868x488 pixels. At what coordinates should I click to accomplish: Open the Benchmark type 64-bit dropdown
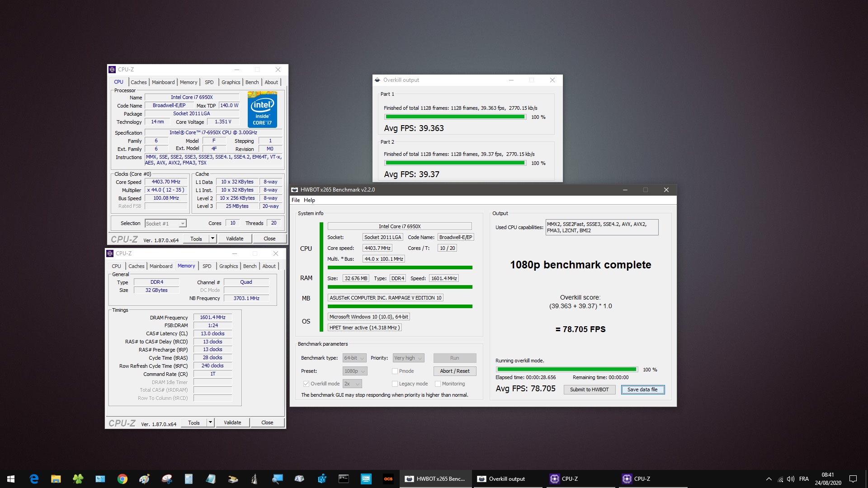point(354,358)
